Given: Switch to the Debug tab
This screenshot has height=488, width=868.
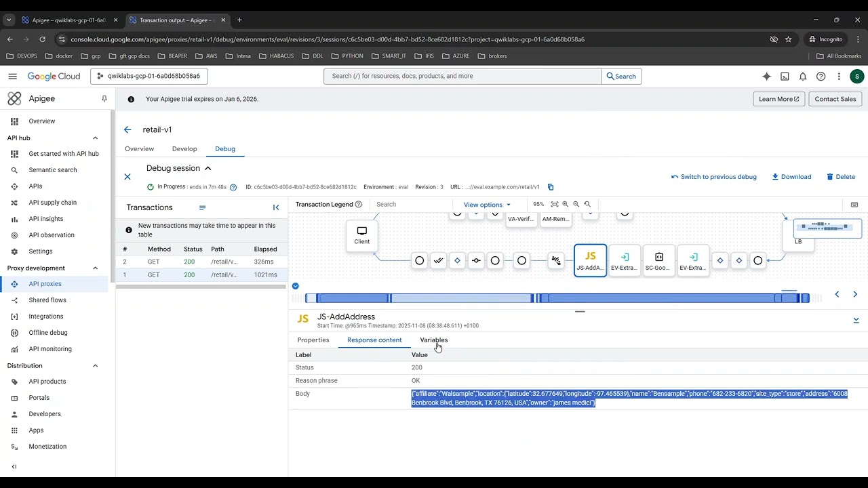Looking at the screenshot, I should click(x=225, y=149).
